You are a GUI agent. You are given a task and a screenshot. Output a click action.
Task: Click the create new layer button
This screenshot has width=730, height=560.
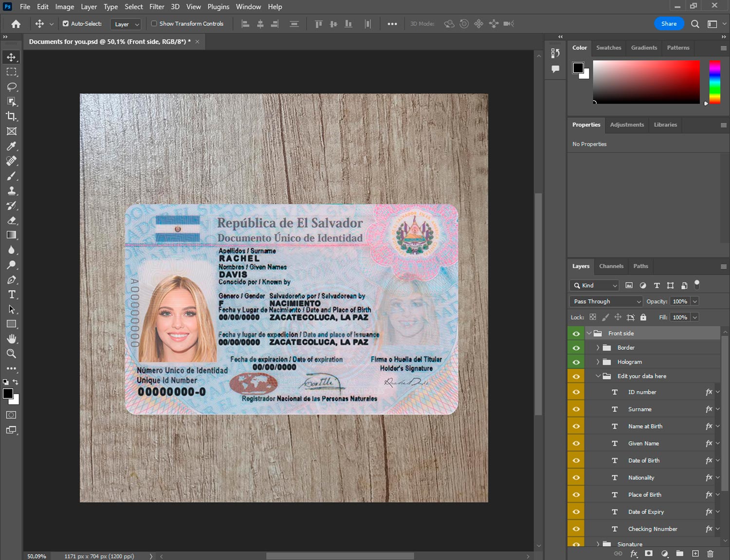695,554
